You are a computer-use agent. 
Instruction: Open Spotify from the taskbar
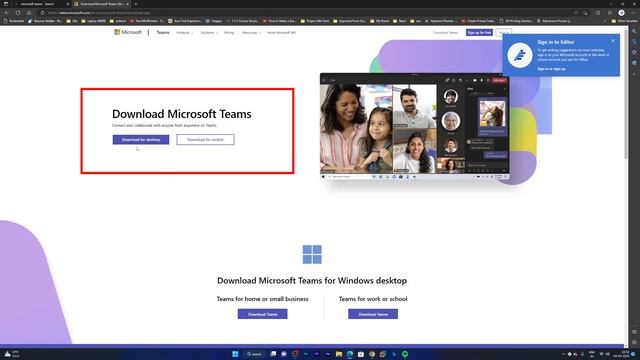pos(405,354)
